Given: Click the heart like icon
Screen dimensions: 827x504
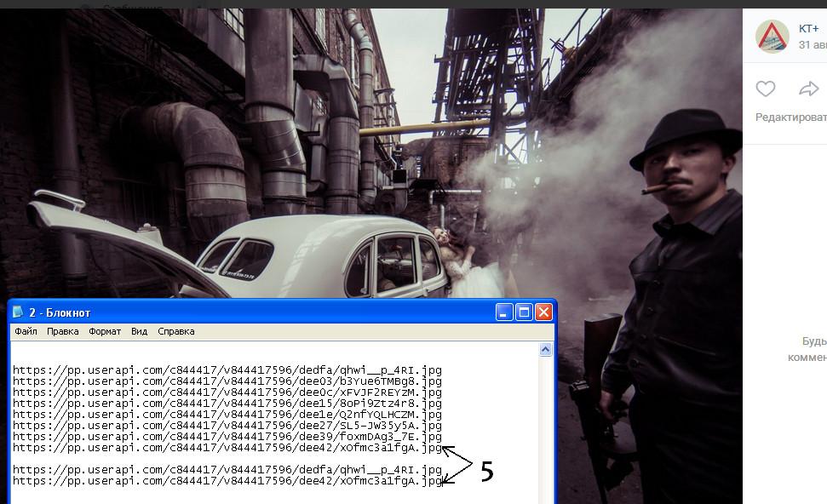Looking at the screenshot, I should click(x=766, y=89).
